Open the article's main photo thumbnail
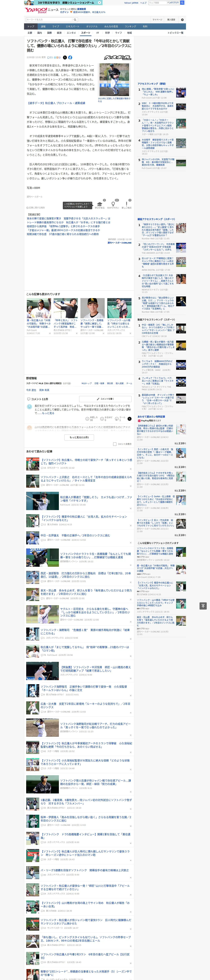Viewport: 210px width, 980px height. (x=114, y=80)
